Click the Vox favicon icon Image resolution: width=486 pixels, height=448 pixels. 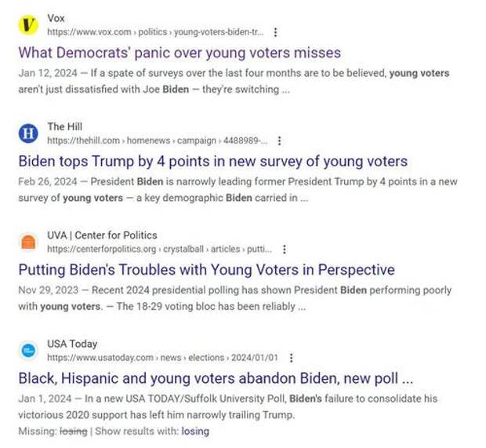(28, 25)
